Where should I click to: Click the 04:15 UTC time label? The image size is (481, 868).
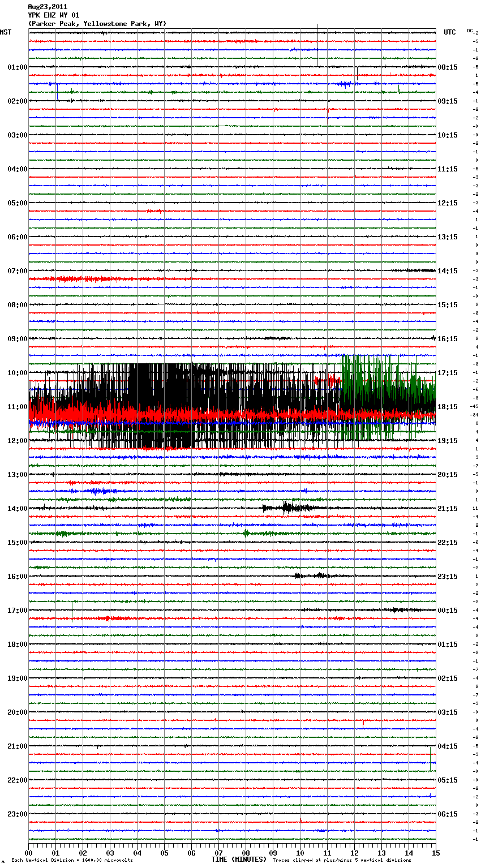pos(448,746)
